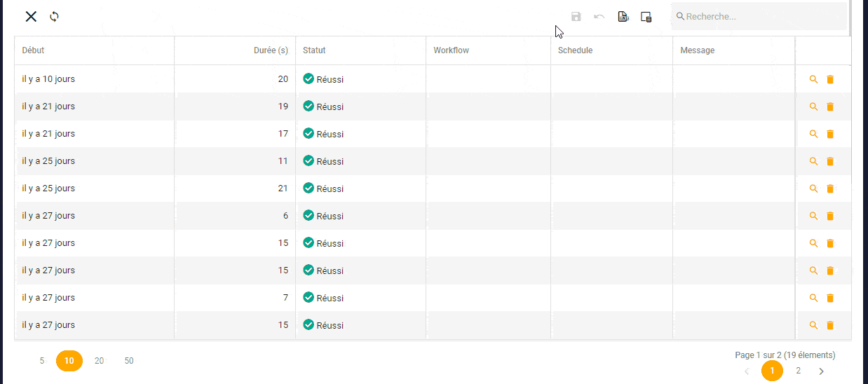The image size is (868, 384).
Task: Sort by the Début column header
Action: (34, 50)
